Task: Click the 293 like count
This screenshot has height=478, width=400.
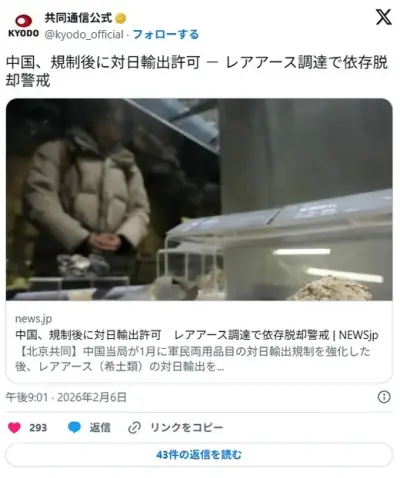Action: (x=38, y=428)
